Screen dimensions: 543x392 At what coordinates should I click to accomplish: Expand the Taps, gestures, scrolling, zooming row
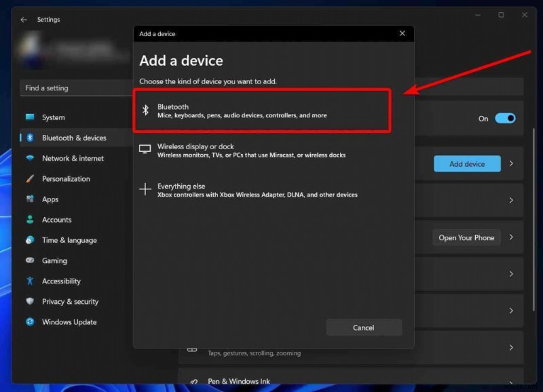pyautogui.click(x=511, y=347)
